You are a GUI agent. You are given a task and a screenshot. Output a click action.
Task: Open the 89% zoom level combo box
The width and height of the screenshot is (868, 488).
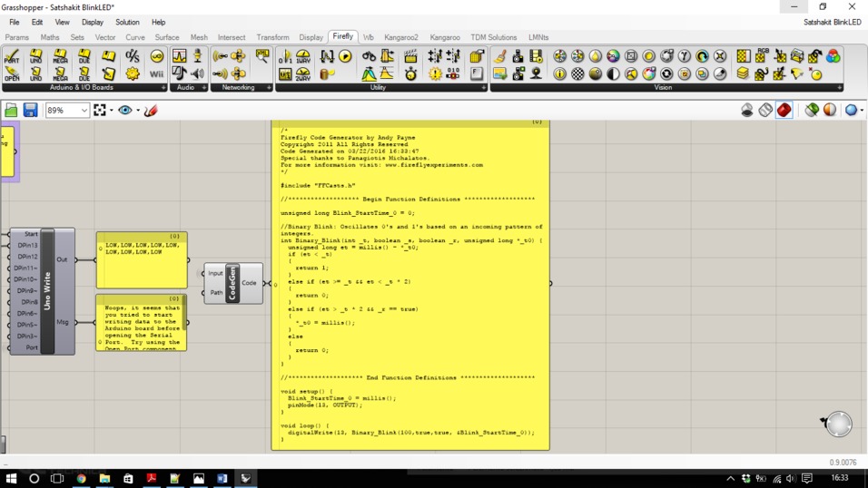(x=67, y=110)
